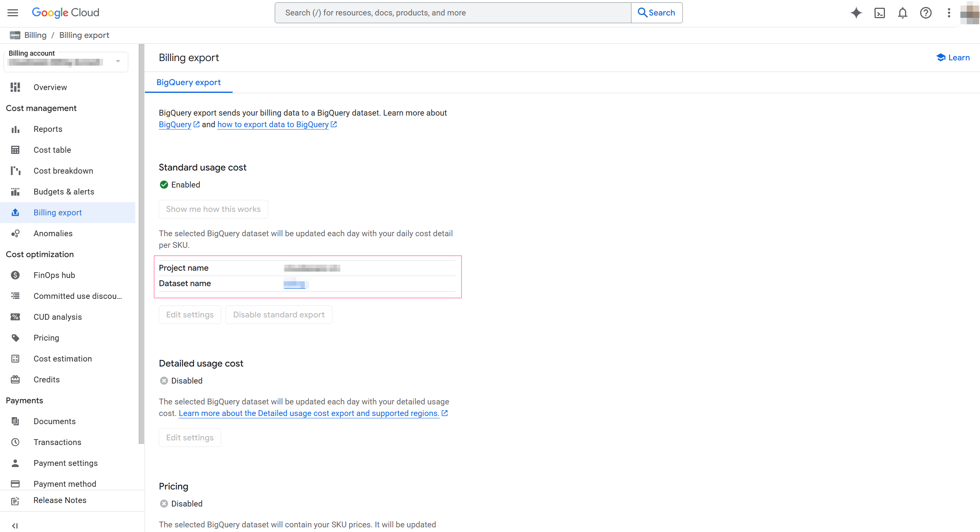Open the navigation hamburger menu
The image size is (980, 532).
pos(12,12)
